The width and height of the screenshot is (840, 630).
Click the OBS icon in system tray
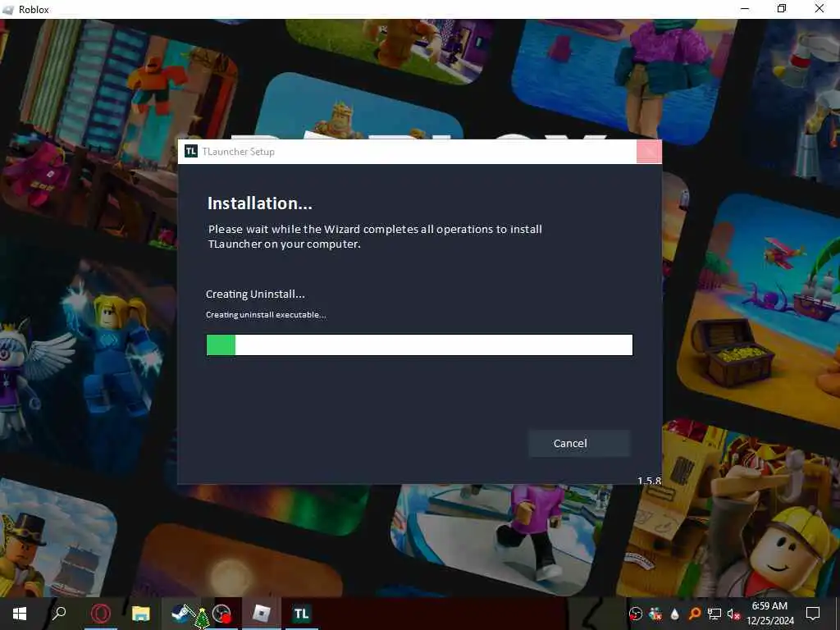[636, 614]
